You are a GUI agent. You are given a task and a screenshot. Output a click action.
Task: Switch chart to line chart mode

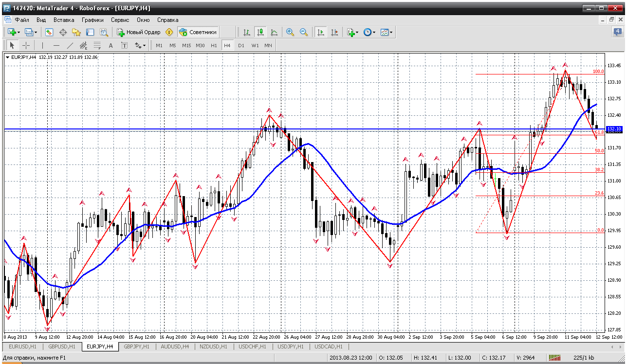tap(275, 32)
